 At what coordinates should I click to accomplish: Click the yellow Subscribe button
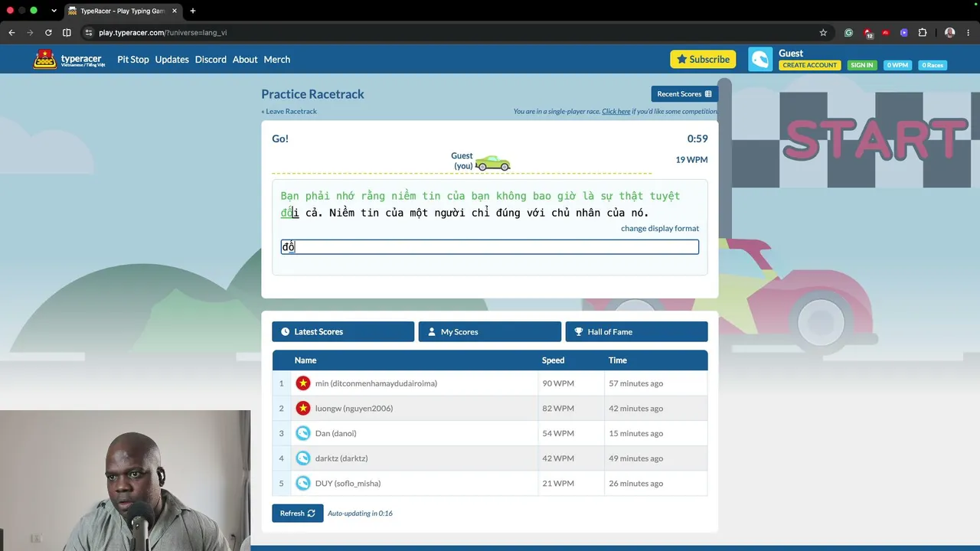[x=703, y=60]
